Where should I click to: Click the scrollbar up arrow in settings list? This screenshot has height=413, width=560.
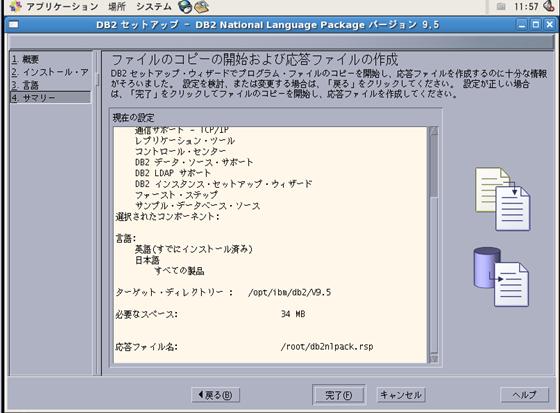click(433, 131)
